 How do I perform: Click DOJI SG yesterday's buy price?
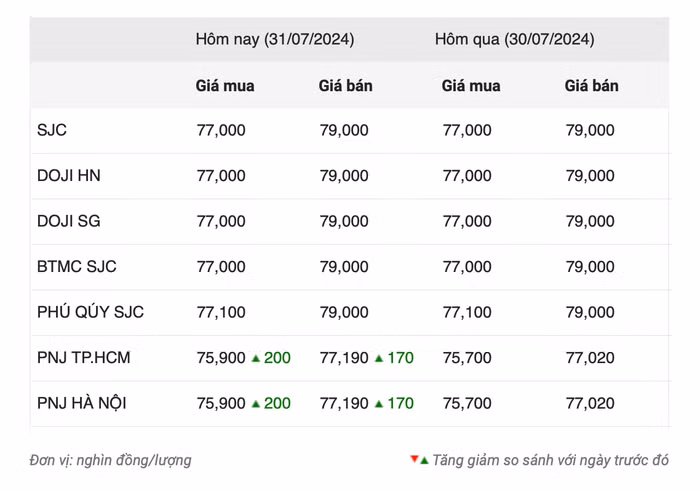pos(467,221)
